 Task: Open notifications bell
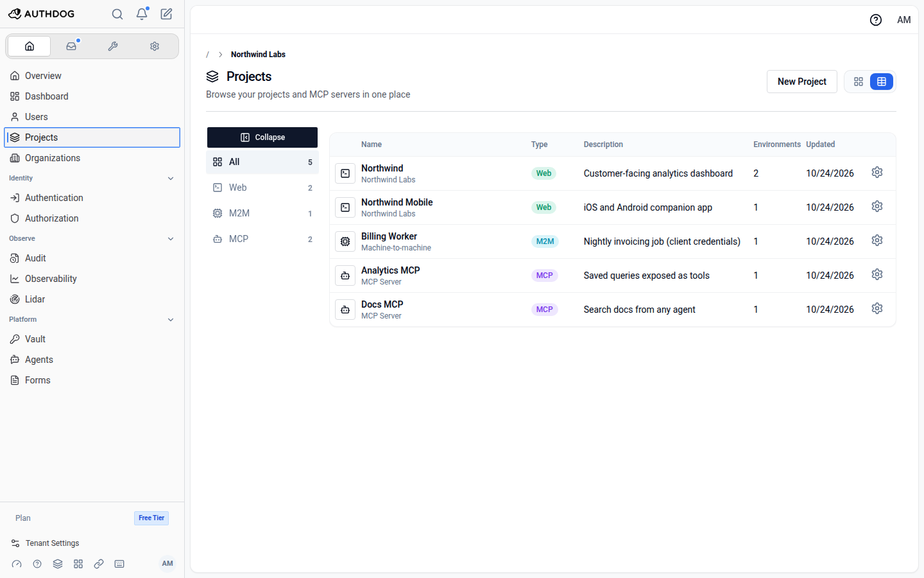coord(142,14)
